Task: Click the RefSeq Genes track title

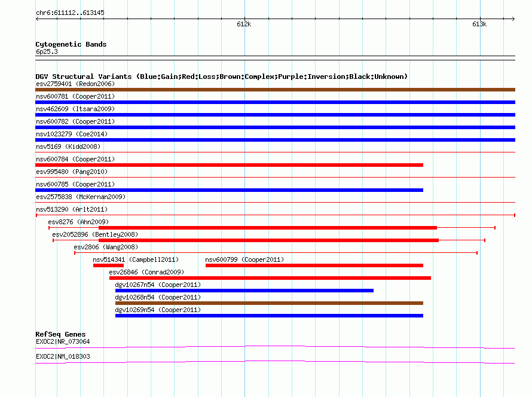Action: 60,334
